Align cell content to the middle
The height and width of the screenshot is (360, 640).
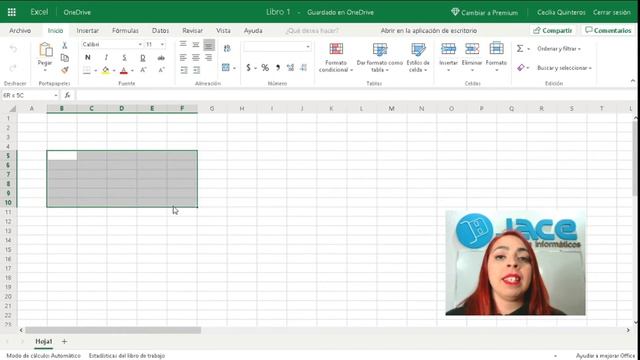click(196, 44)
